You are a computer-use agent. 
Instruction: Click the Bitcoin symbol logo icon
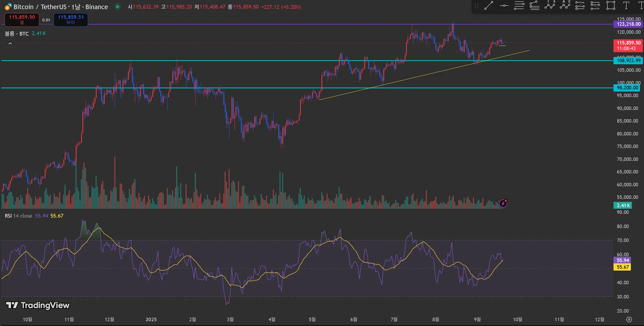(x=8, y=7)
